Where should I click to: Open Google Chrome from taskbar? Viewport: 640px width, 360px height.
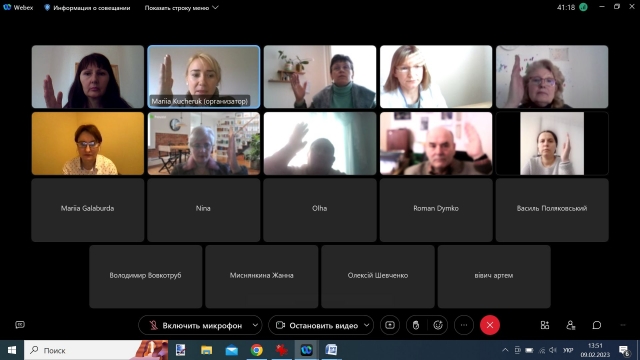pos(257,350)
